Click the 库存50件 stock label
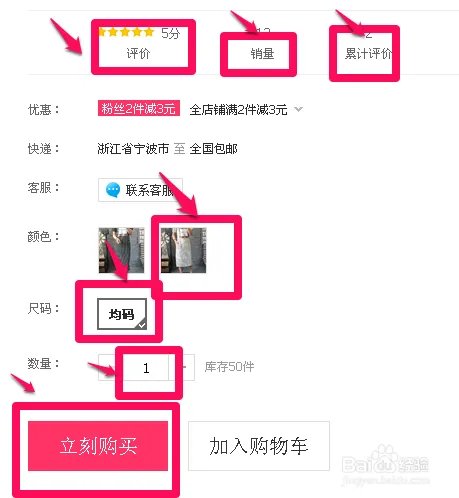 click(229, 367)
